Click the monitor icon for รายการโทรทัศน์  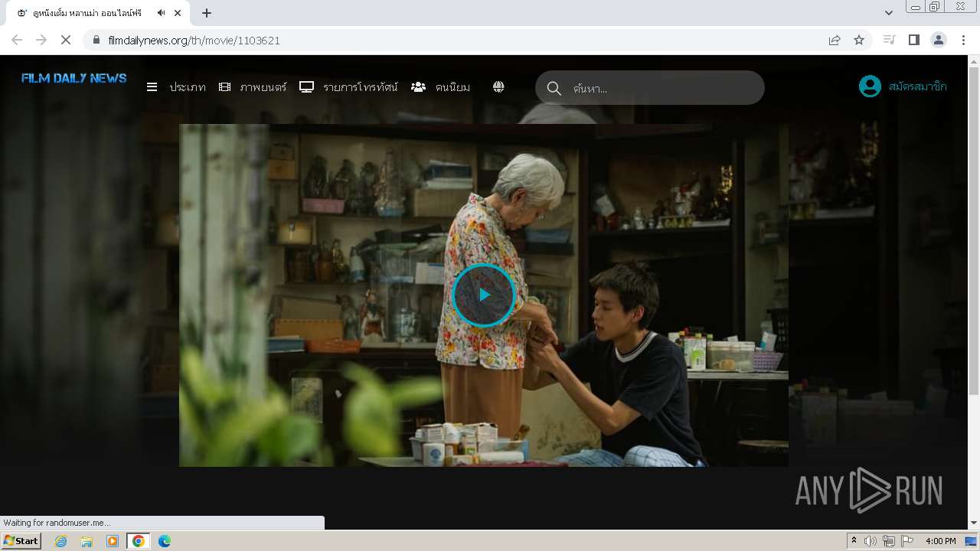tap(306, 87)
